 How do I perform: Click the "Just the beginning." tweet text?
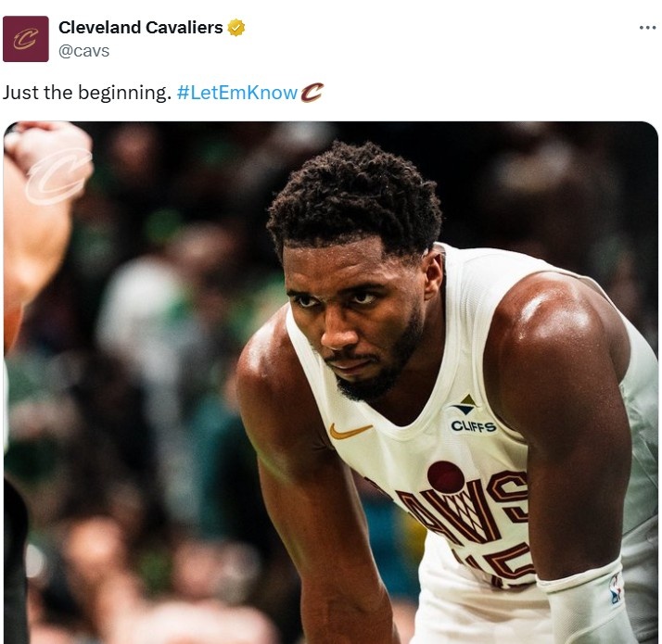pyautogui.click(x=87, y=93)
